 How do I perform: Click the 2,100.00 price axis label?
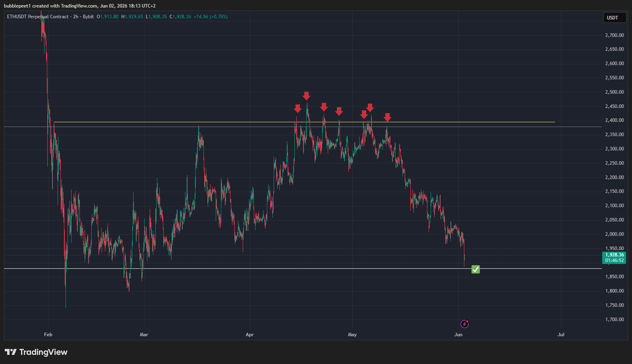tap(615, 206)
